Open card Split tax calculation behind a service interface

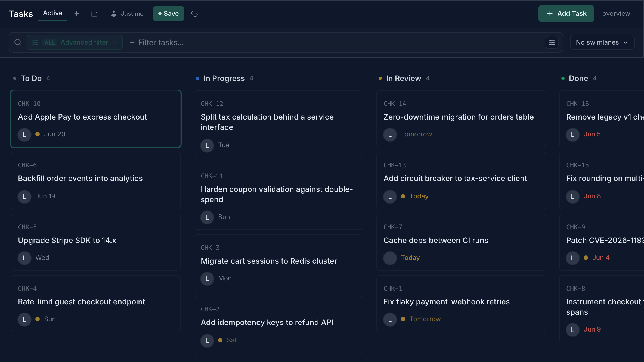pos(278,124)
